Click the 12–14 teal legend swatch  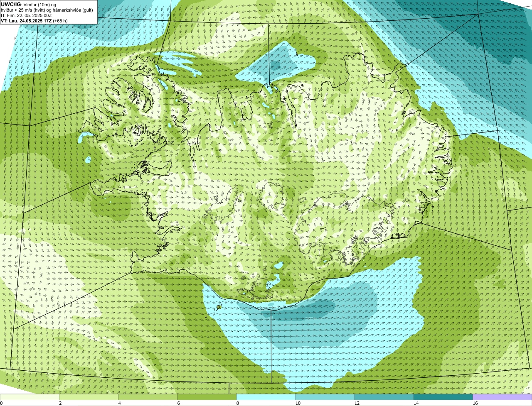(384, 397)
